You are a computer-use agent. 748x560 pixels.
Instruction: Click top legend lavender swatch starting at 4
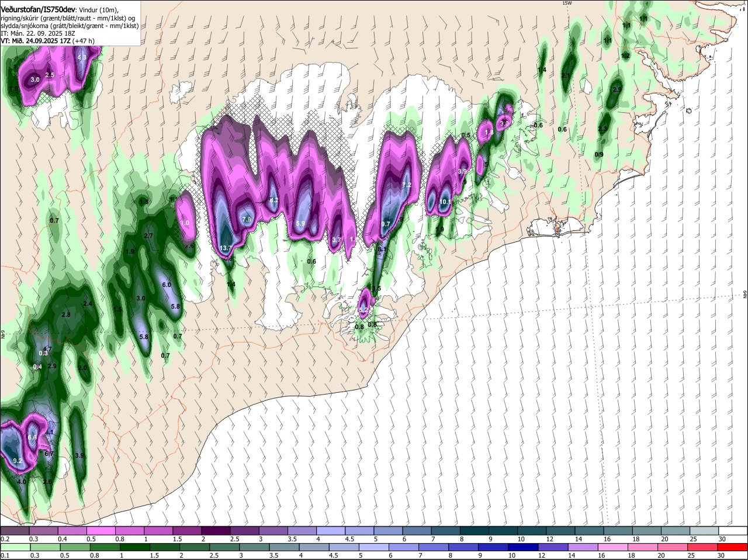(x=331, y=531)
